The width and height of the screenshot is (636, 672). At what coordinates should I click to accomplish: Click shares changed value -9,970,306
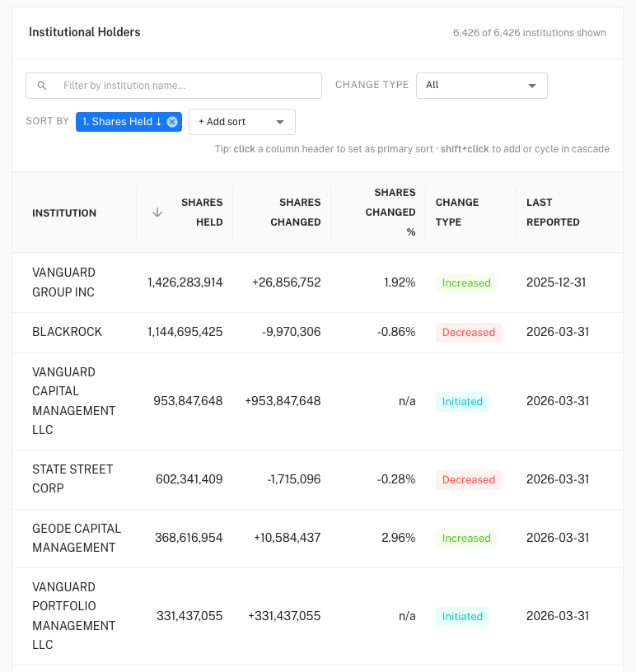(291, 332)
